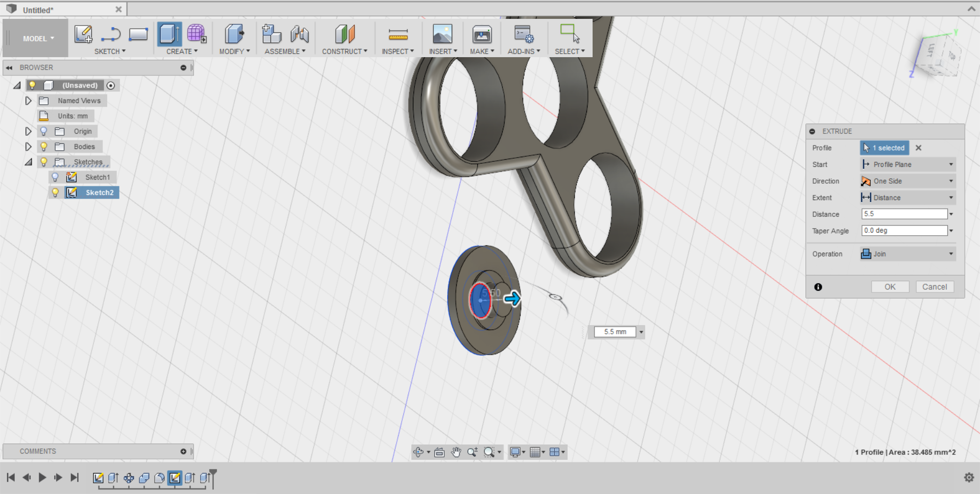
Task: Click the 1 selected profile button
Action: [885, 148]
